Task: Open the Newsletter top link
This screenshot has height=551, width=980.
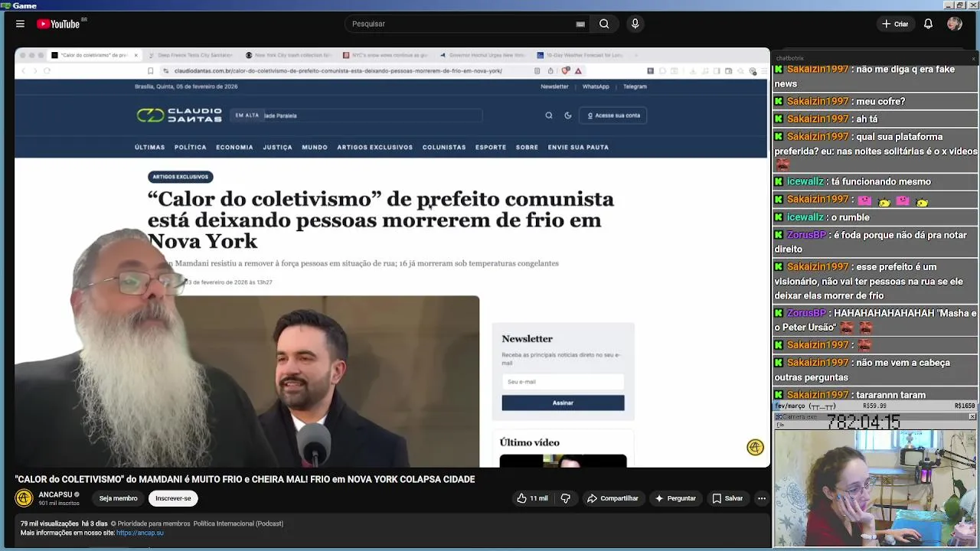Action: coord(554,86)
